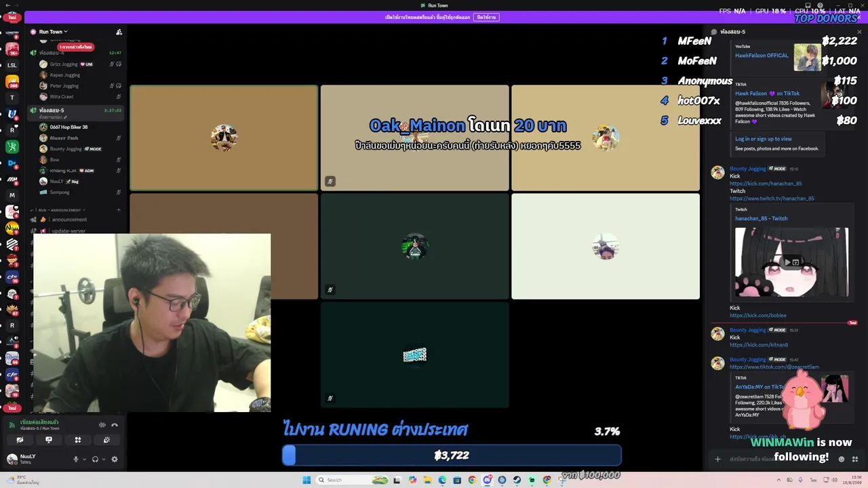Open green runner server icon

[12, 146]
